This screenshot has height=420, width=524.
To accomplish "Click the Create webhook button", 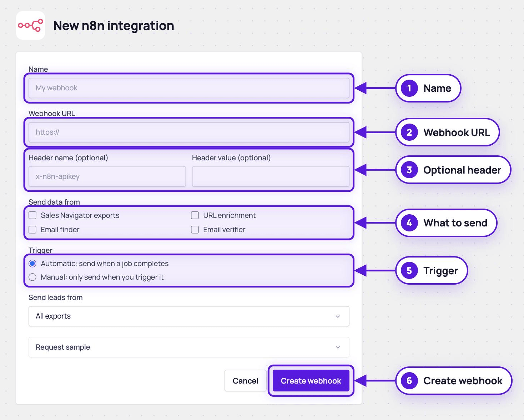I will point(311,381).
